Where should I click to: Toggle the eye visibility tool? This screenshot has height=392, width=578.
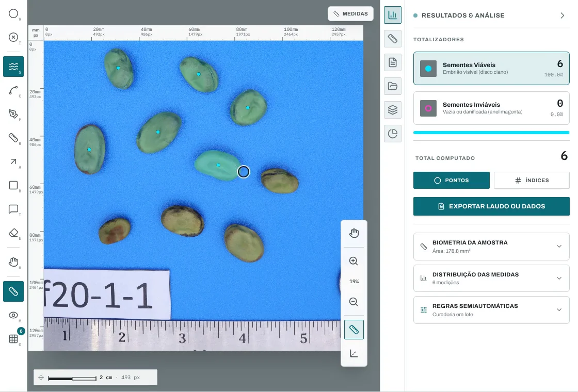click(13, 315)
